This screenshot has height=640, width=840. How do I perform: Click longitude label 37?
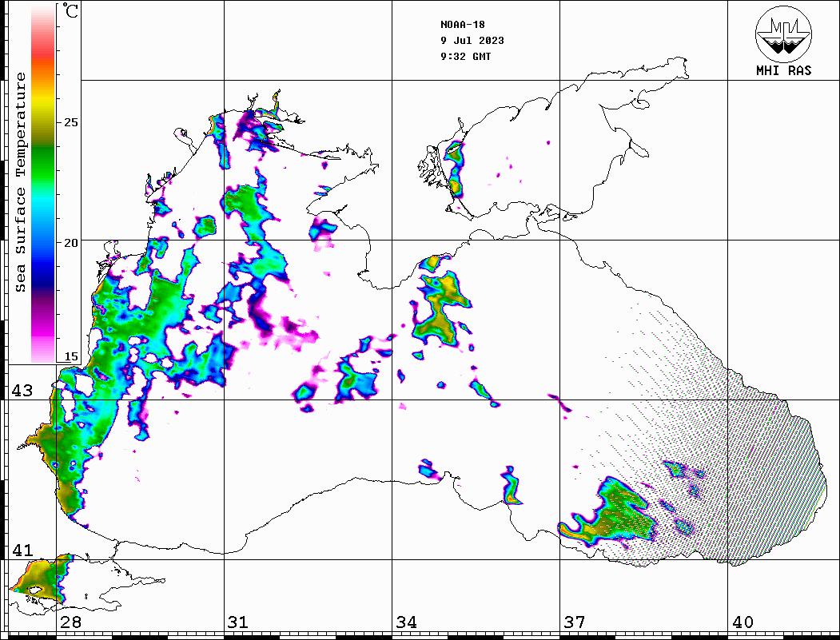click(575, 622)
